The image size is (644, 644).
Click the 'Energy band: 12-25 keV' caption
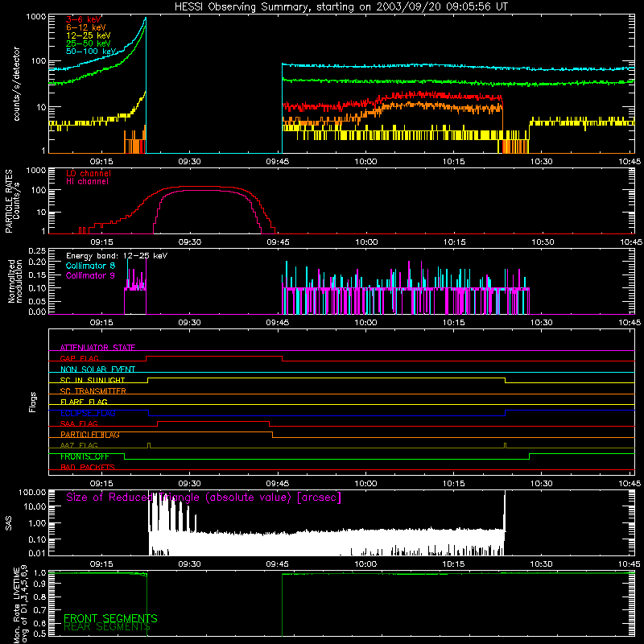point(117,256)
